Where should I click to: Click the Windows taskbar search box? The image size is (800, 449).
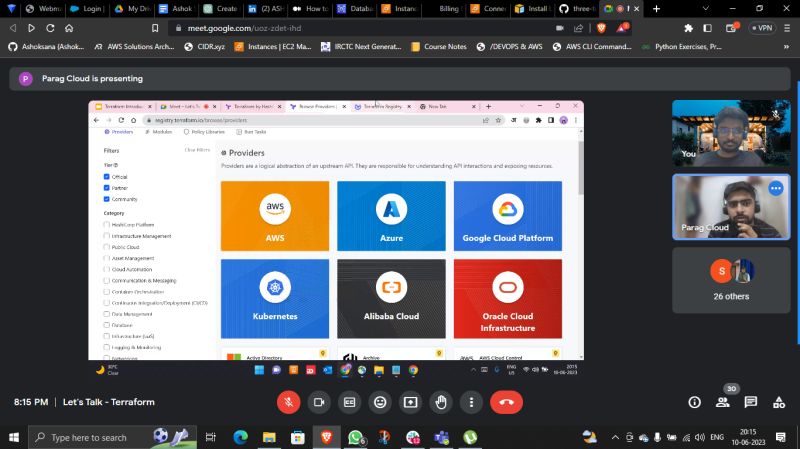click(112, 437)
